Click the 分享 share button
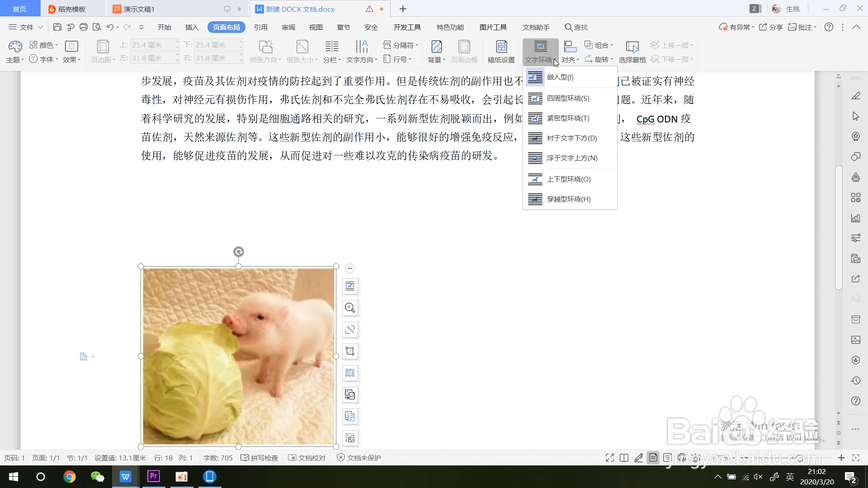The height and width of the screenshot is (488, 868). [x=771, y=27]
